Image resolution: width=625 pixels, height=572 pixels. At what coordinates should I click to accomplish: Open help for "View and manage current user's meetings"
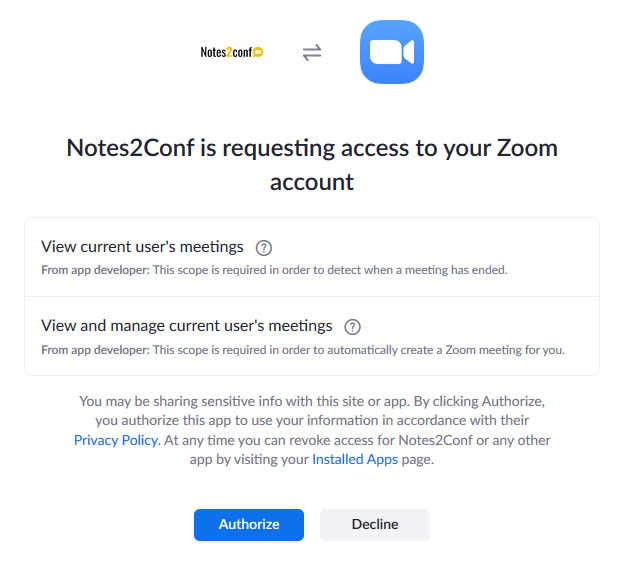(x=352, y=326)
